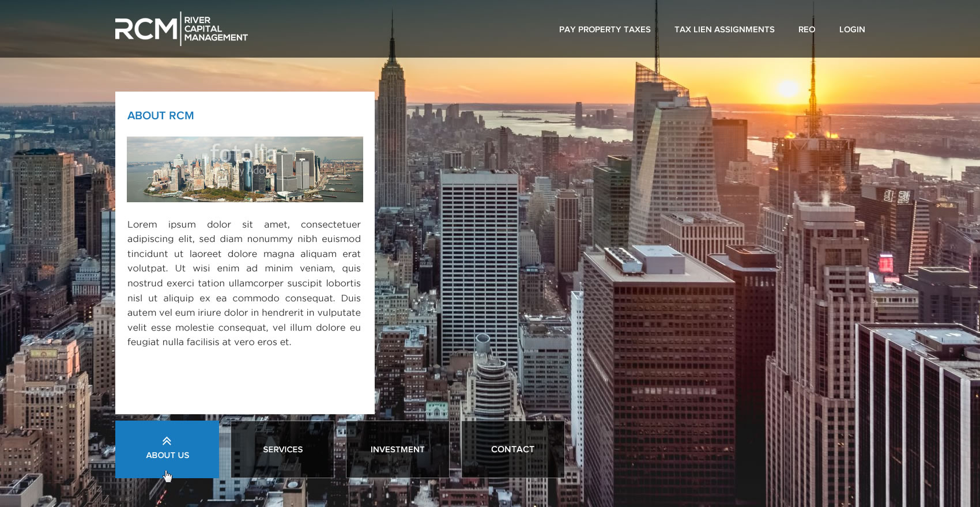Viewport: 980px width, 507px height.
Task: Click the Lorem ipsum paragraph text
Action: tap(244, 283)
